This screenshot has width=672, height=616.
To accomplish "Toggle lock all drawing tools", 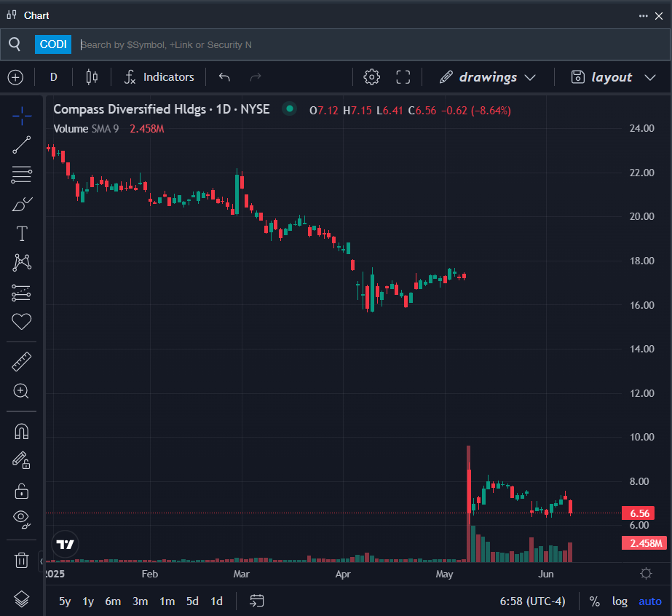I will coord(21,491).
